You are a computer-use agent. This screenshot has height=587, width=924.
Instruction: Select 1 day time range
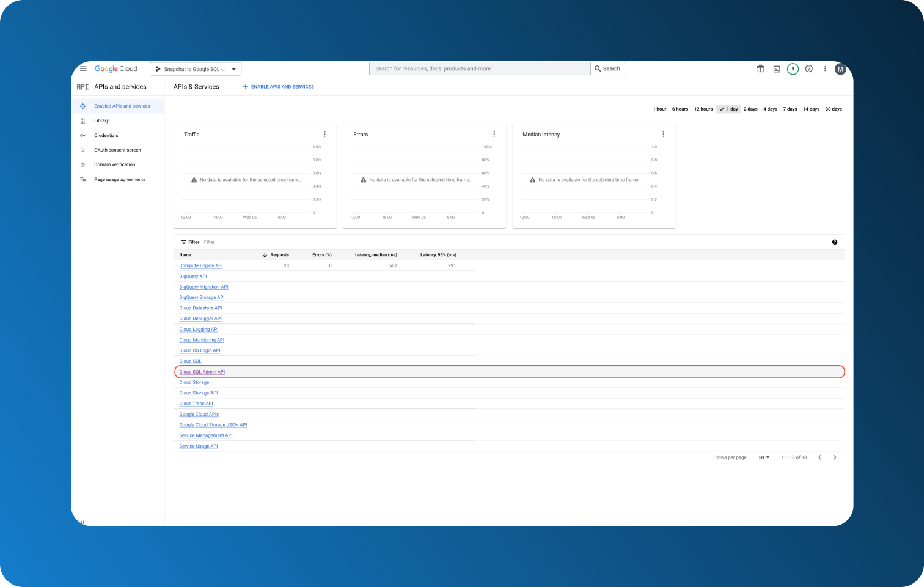[728, 109]
